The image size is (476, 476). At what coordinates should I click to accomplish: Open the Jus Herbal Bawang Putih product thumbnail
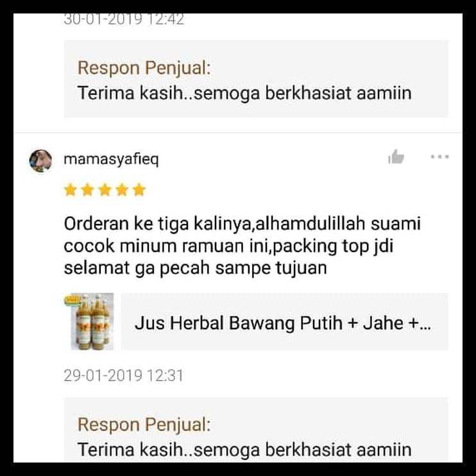(89, 321)
